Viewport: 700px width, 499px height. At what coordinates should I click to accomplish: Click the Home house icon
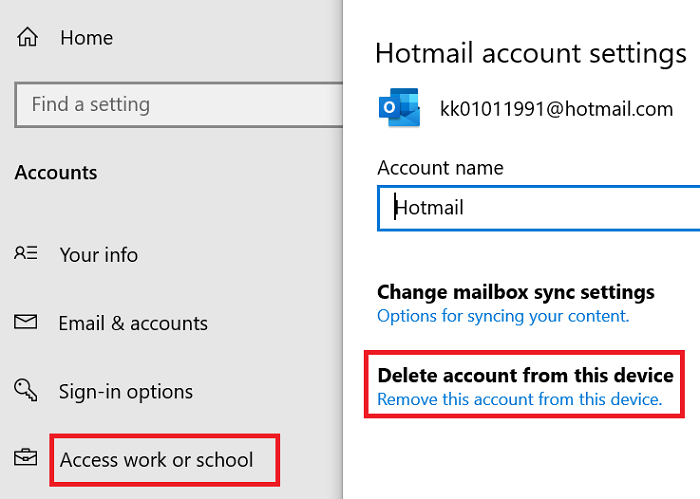pos(28,37)
